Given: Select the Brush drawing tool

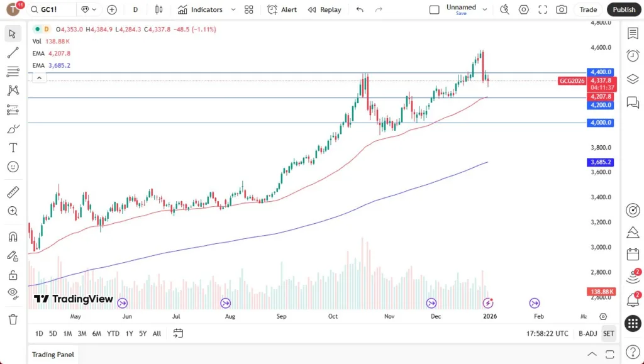Looking at the screenshot, I should click(13, 128).
